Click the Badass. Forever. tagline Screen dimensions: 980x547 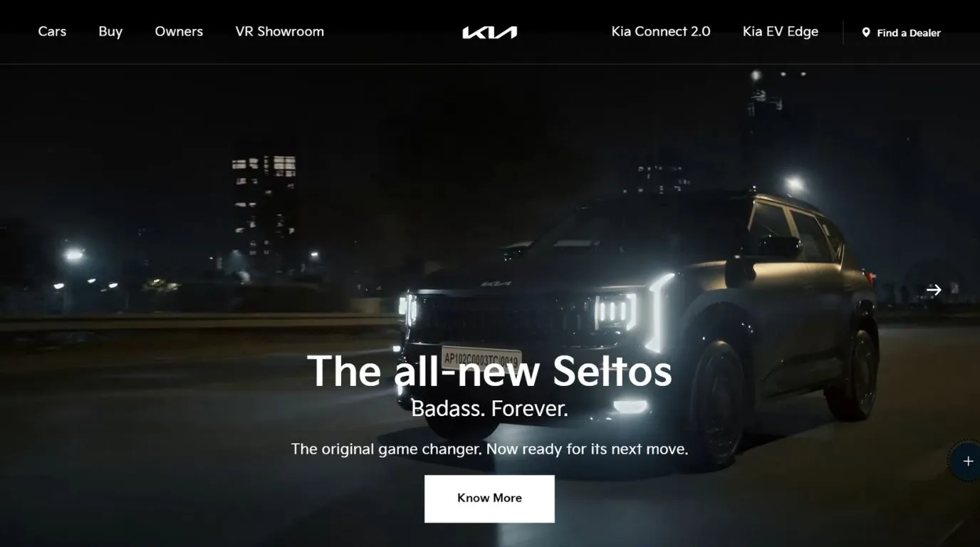(489, 408)
